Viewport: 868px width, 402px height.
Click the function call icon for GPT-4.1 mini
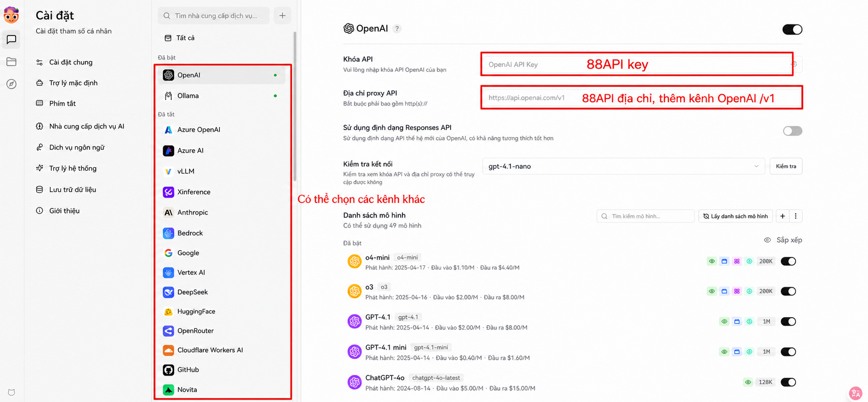(x=737, y=352)
